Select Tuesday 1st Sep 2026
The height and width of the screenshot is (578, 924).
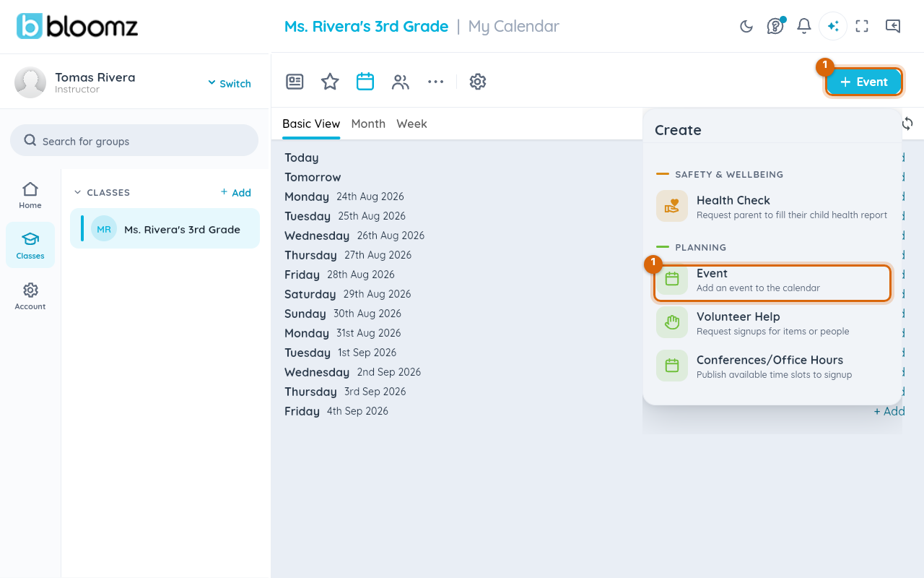click(341, 353)
